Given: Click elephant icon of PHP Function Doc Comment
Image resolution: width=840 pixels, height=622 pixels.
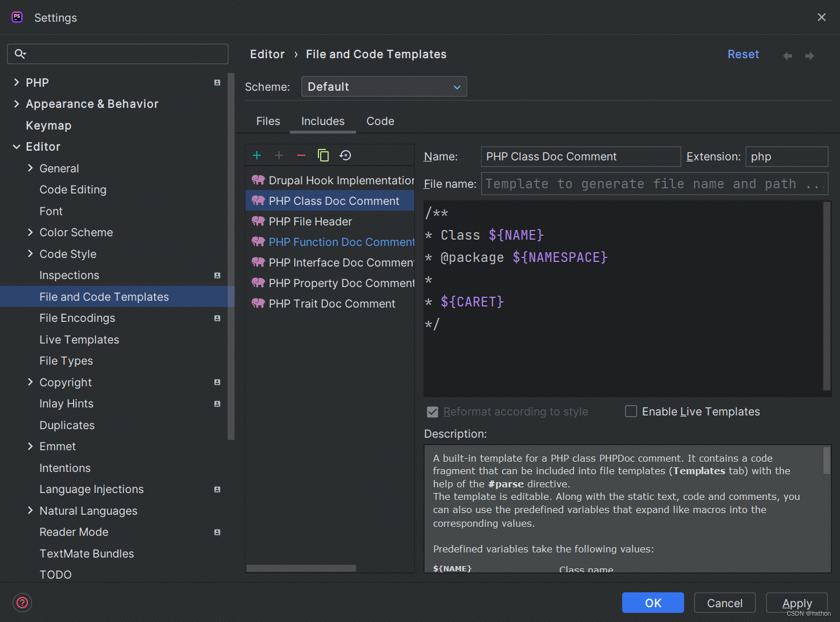Looking at the screenshot, I should pos(258,241).
